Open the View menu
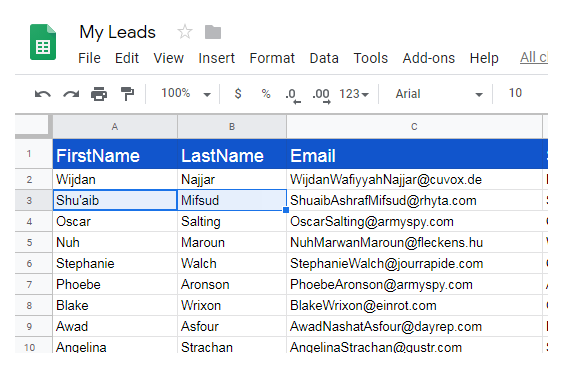 pos(168,58)
